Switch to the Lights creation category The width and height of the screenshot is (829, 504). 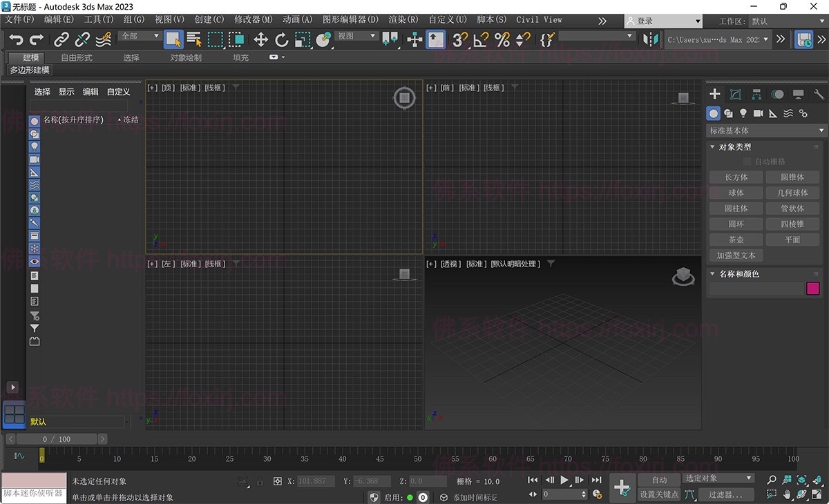coord(743,113)
